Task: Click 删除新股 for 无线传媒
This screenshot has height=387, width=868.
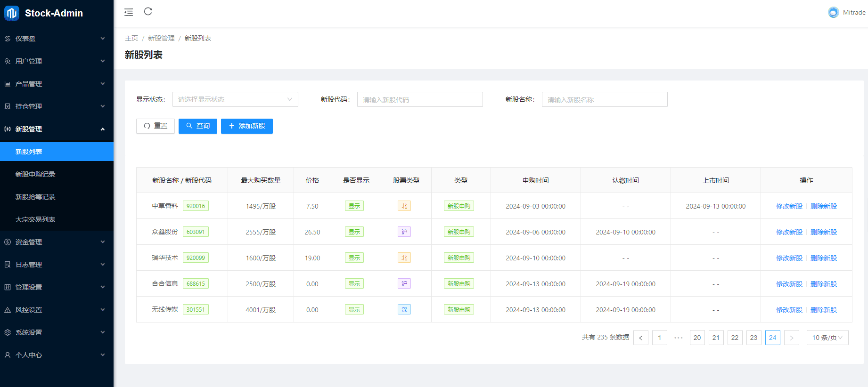Action: (x=824, y=310)
